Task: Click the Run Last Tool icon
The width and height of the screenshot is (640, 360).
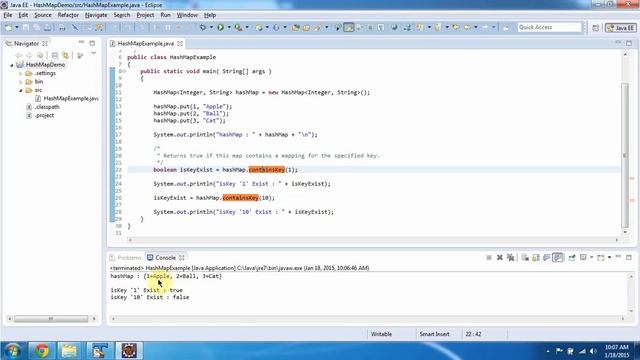Action: tap(238, 27)
